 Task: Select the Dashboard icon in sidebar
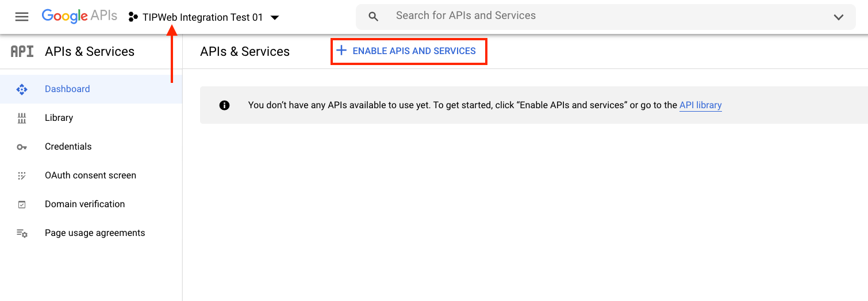[22, 89]
